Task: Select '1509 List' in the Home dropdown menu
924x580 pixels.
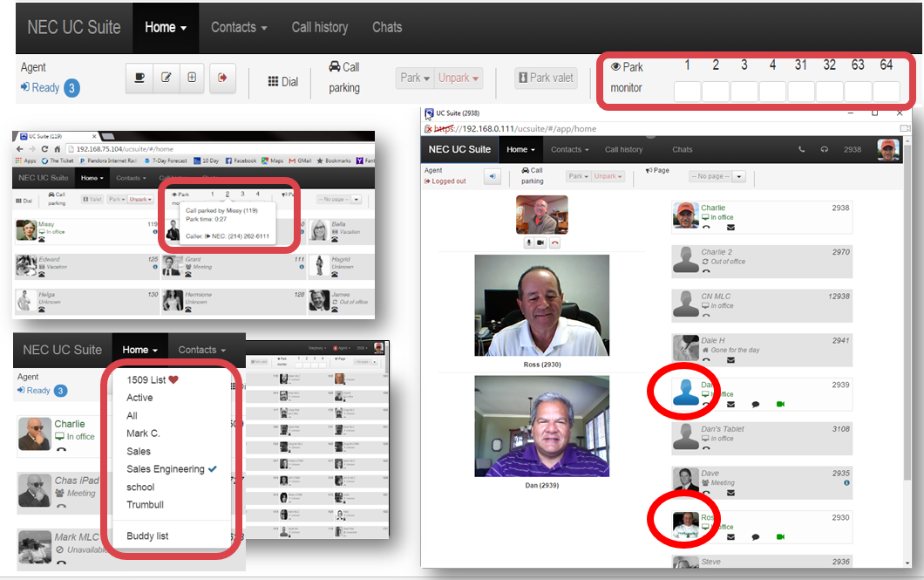Action: click(x=152, y=380)
